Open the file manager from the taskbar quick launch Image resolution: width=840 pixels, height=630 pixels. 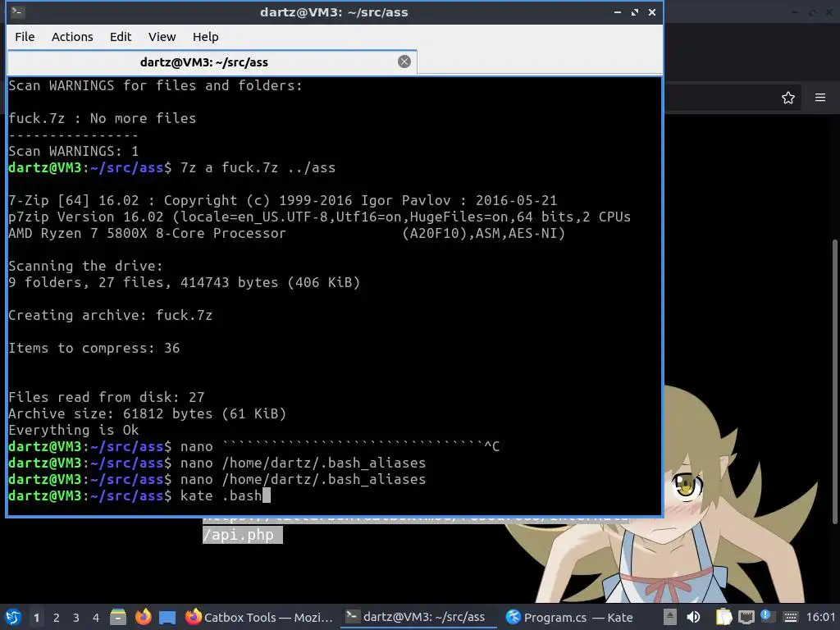pos(118,617)
